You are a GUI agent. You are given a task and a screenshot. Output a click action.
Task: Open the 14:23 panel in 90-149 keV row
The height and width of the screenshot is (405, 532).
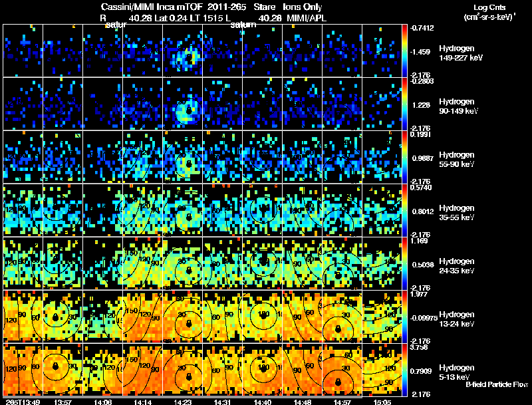[x=182, y=104]
